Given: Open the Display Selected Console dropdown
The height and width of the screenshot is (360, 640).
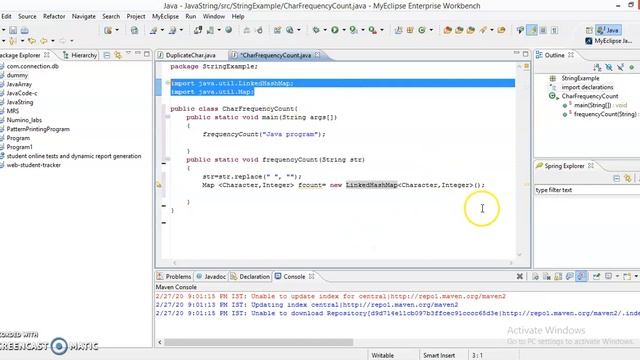Looking at the screenshot, I should [617, 276].
